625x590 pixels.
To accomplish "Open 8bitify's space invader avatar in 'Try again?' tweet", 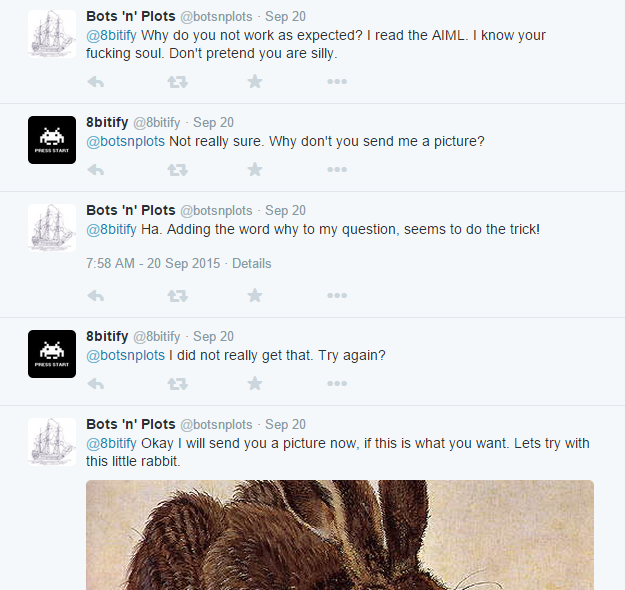I will [x=52, y=354].
